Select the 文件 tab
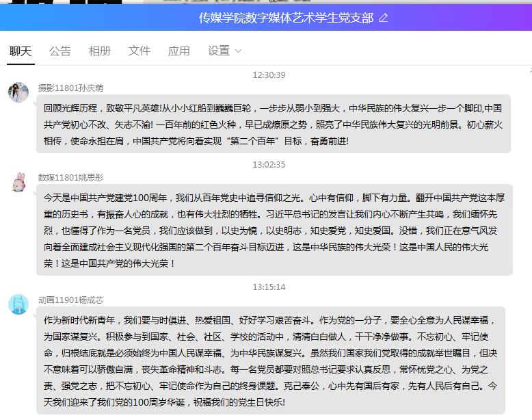This screenshot has height=420, width=532. click(139, 51)
